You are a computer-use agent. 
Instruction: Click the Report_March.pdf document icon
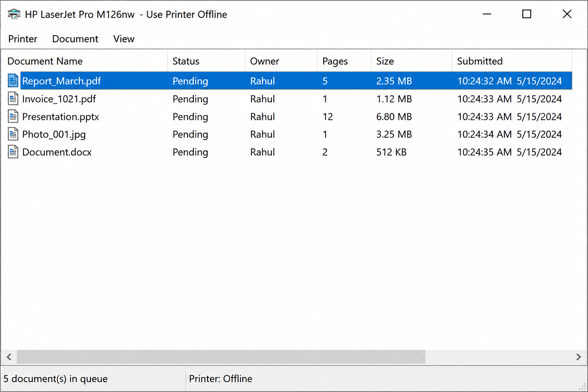coord(13,81)
